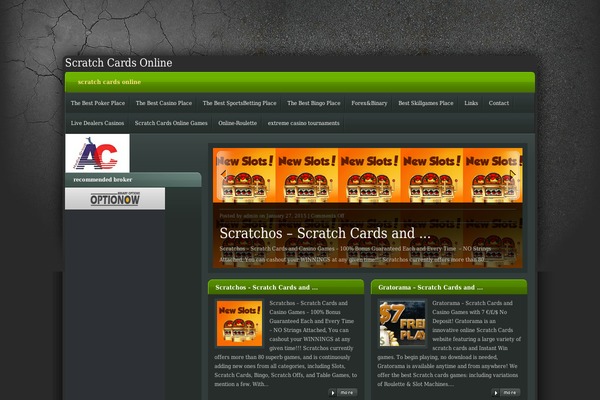Go to the Contact menu item
The image size is (600, 400).
click(x=499, y=103)
